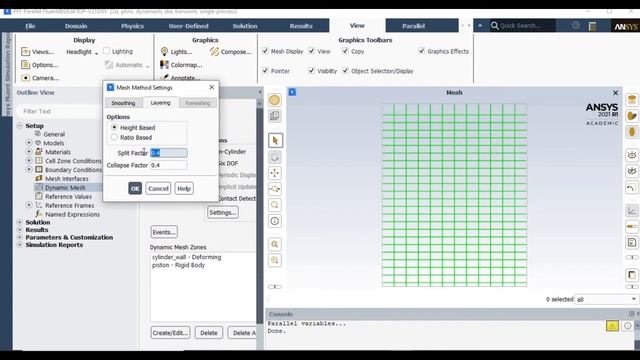
Task: Open Display Options icon
Action: 25,65
